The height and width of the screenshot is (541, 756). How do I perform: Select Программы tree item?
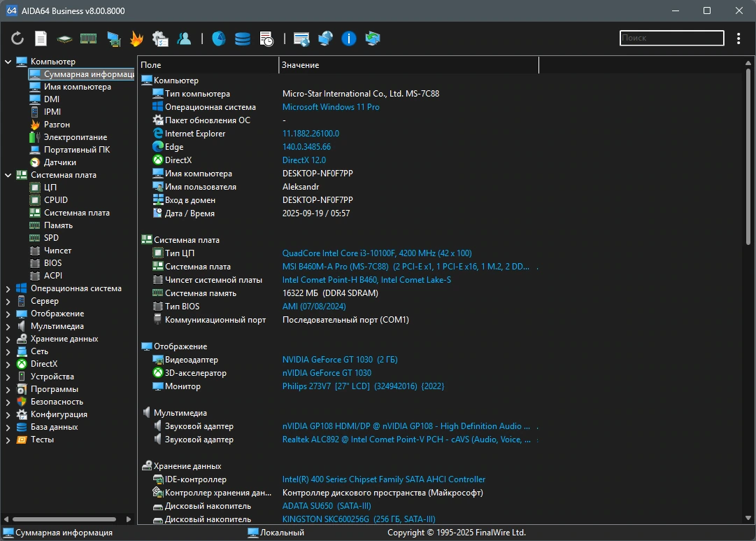[55, 389]
